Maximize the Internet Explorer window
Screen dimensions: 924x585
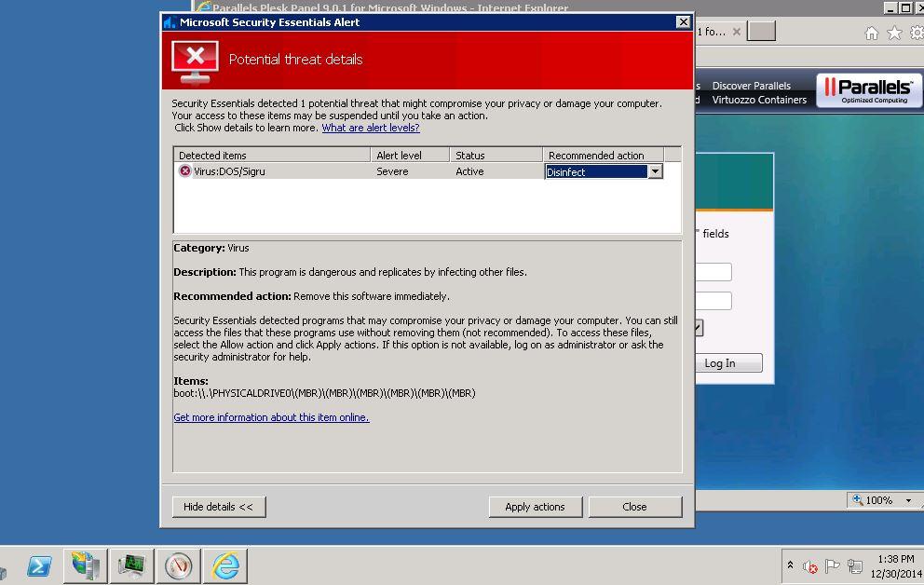pos(905,7)
